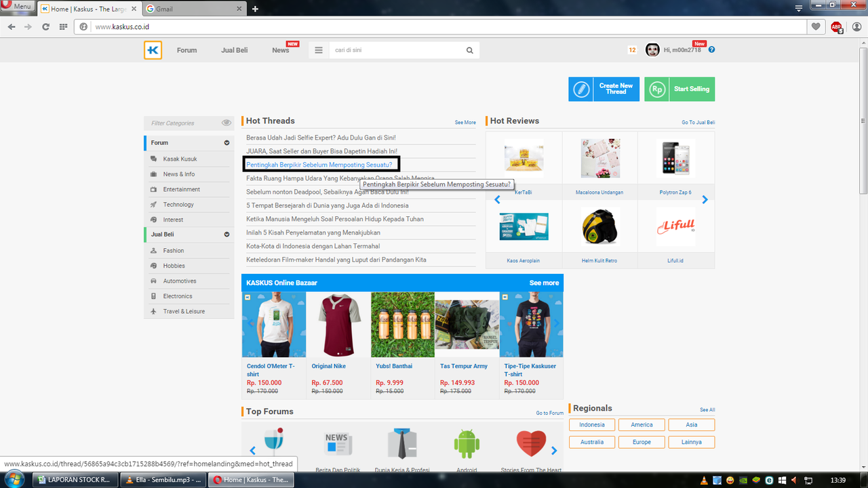The image size is (868, 488).
Task: Click See more in KASKUS Online Bazaar
Action: [x=544, y=283]
